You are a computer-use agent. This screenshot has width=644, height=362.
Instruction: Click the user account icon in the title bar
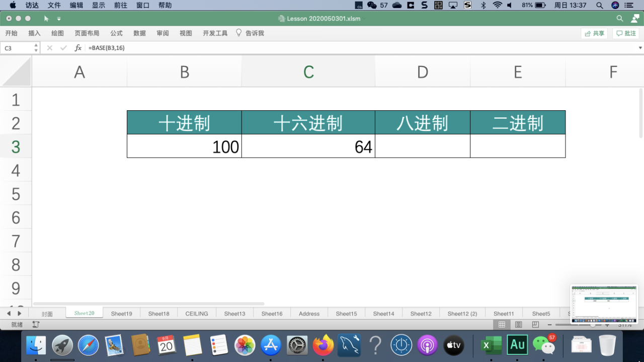coord(634,19)
